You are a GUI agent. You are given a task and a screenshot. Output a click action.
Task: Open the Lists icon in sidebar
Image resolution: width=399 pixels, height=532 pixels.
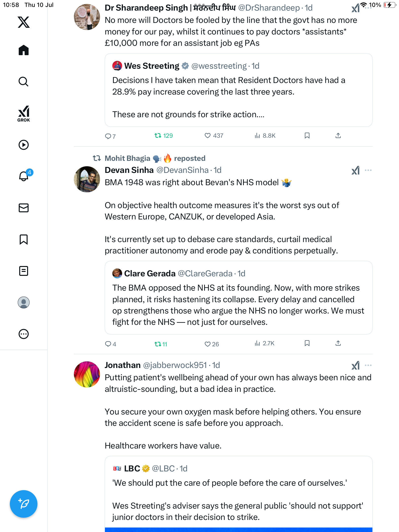[24, 271]
